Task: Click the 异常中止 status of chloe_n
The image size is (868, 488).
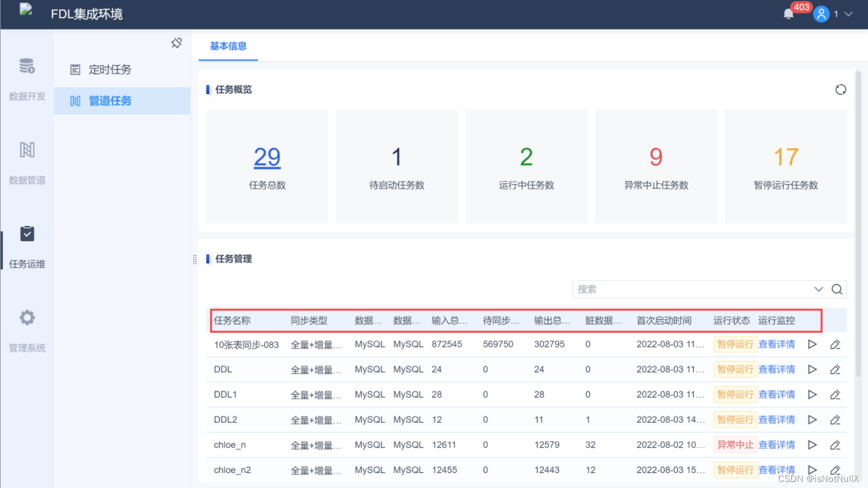Action: pyautogui.click(x=735, y=445)
